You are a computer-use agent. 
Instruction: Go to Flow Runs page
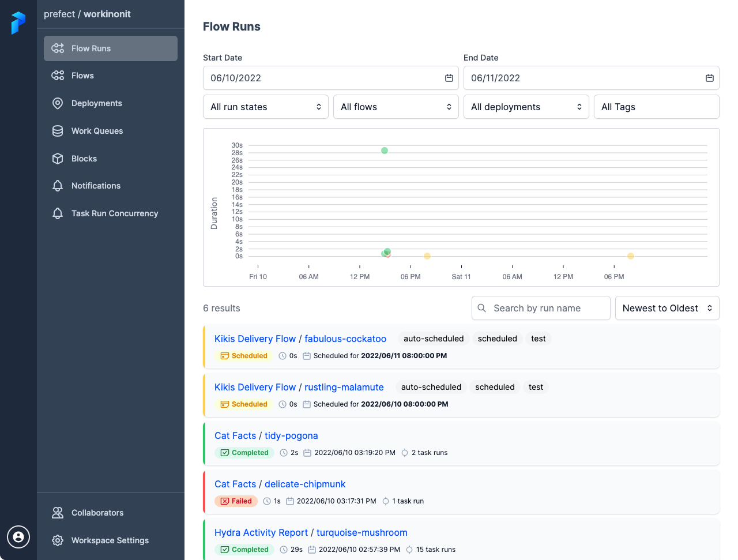click(x=111, y=48)
